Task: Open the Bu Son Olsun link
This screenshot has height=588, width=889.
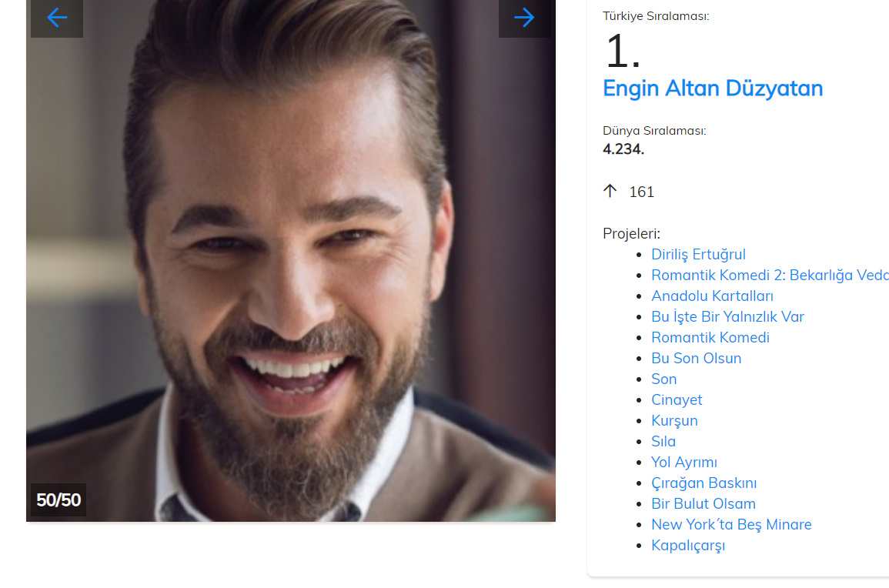Action: point(697,359)
